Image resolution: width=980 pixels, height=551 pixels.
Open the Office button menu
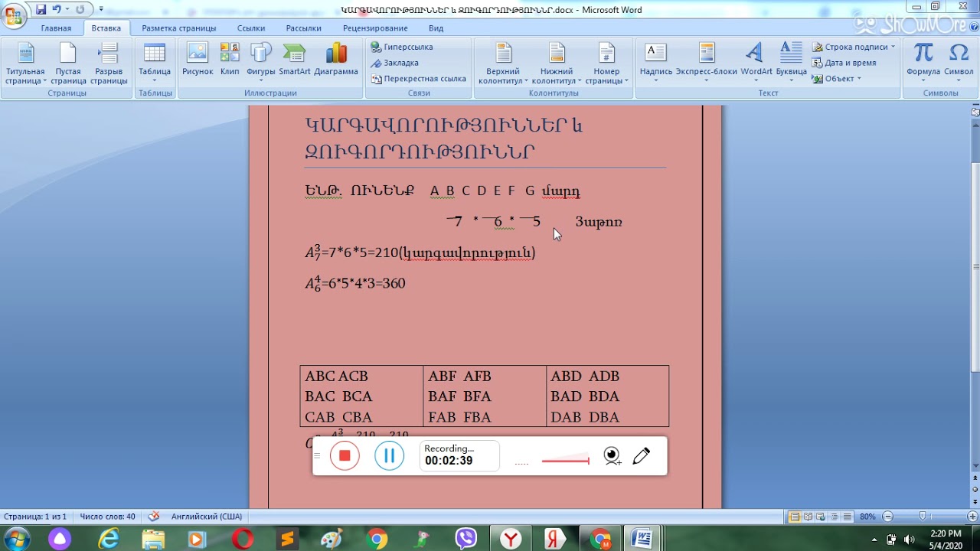click(13, 15)
